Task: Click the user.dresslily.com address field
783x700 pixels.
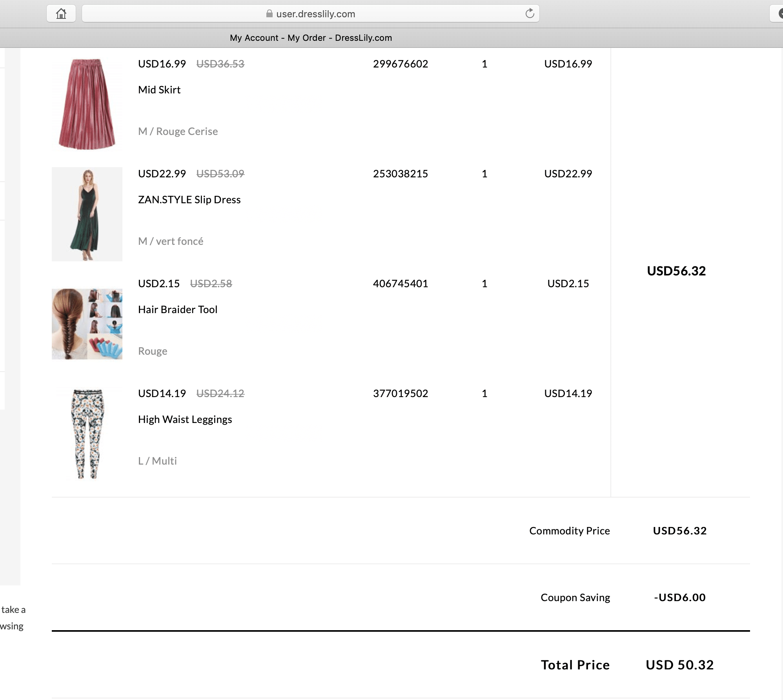Action: tap(315, 14)
